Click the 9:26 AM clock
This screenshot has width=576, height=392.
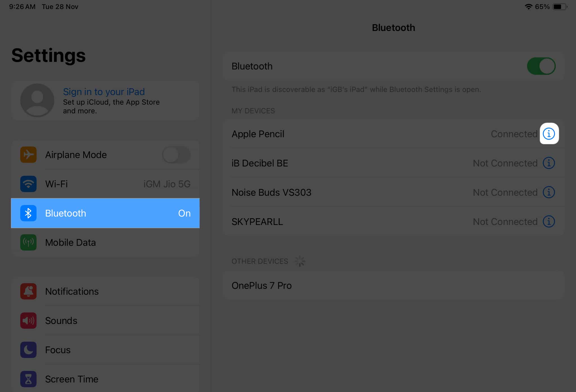pyautogui.click(x=22, y=6)
